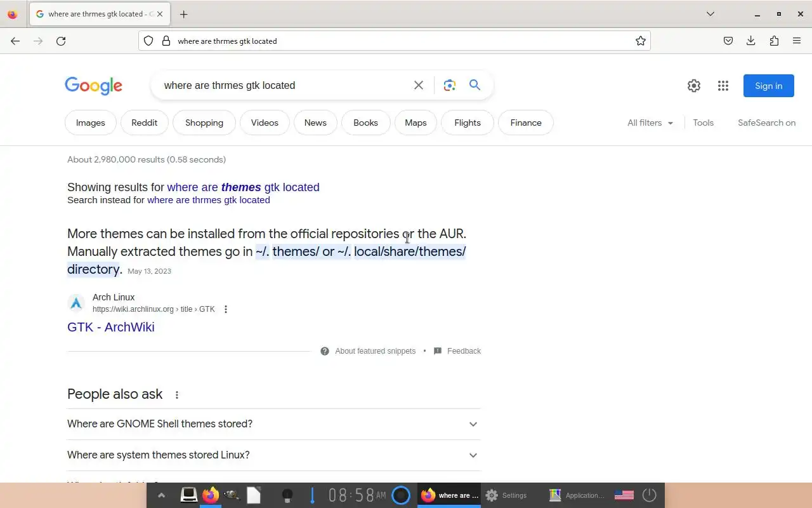Reload the current page

61,41
